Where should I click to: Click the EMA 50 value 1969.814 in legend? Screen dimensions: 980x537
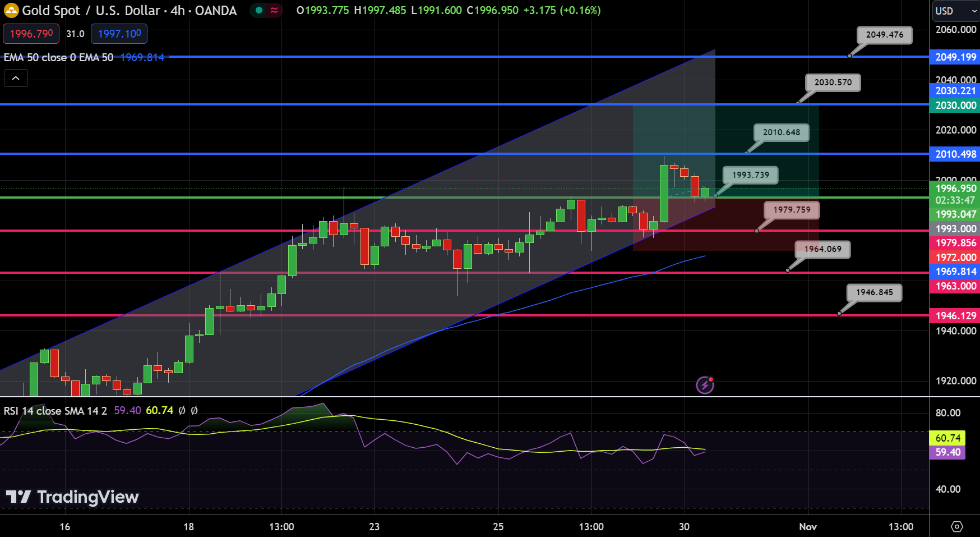tap(142, 57)
